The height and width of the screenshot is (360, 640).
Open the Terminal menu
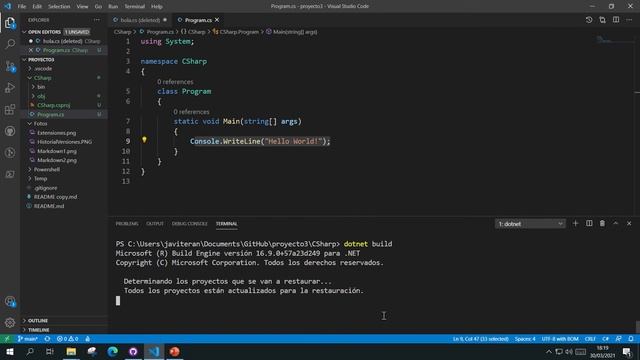tap(135, 7)
